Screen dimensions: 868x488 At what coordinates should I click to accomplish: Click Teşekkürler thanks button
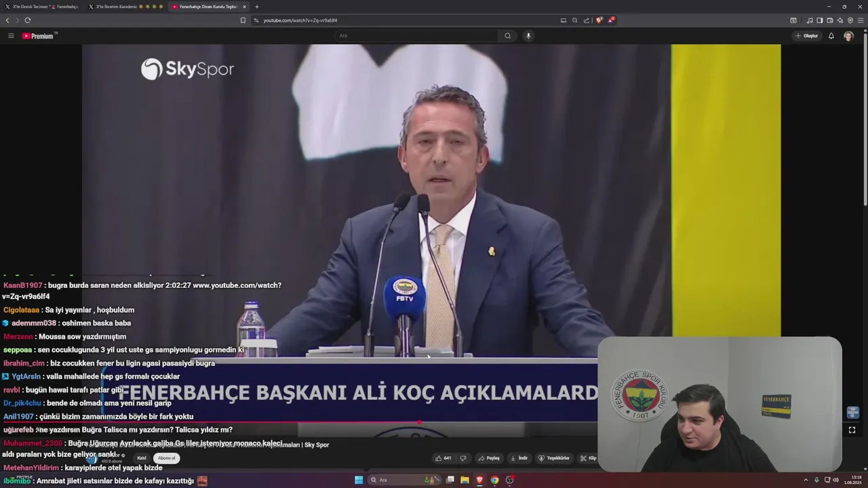(554, 458)
